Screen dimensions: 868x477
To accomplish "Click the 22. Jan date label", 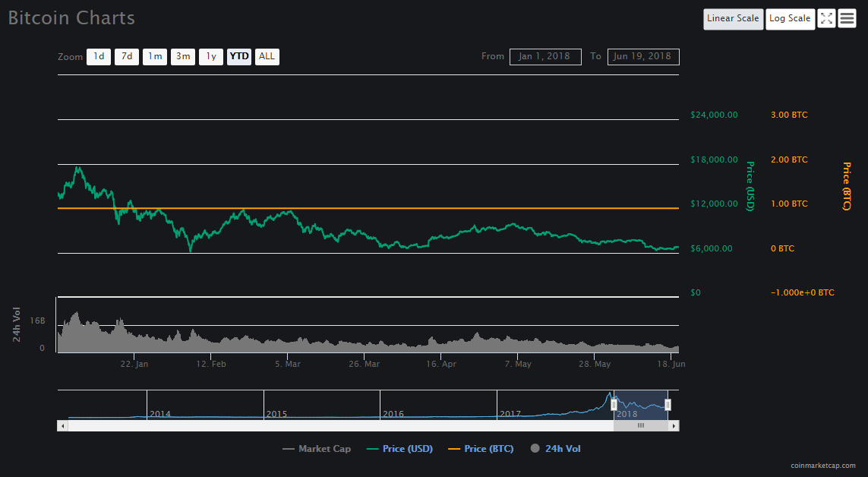I will tap(134, 364).
